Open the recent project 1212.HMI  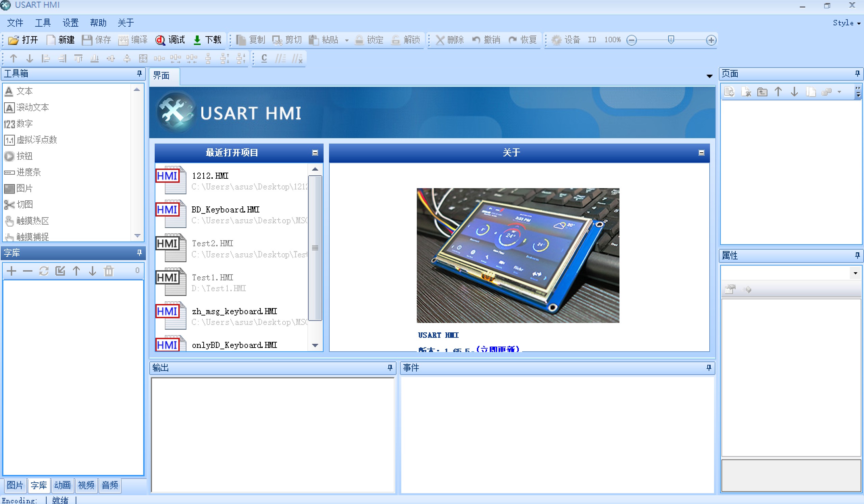(232, 180)
